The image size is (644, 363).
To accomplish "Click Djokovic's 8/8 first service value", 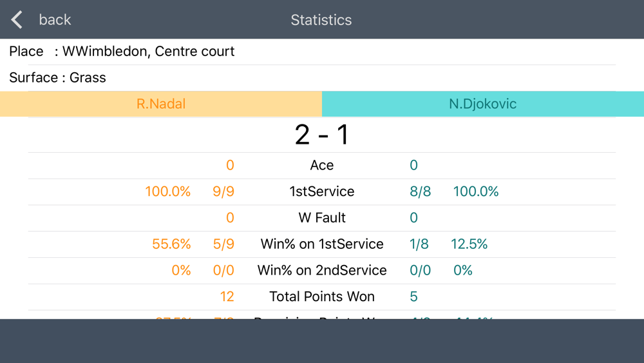I will tap(420, 191).
